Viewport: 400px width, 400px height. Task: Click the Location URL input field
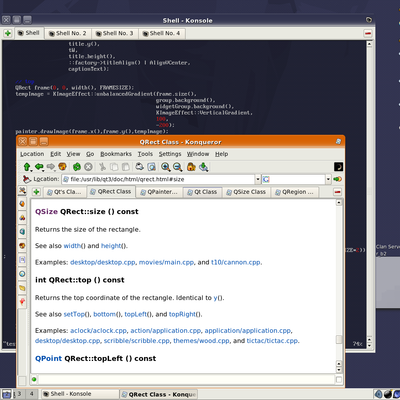[x=158, y=179]
